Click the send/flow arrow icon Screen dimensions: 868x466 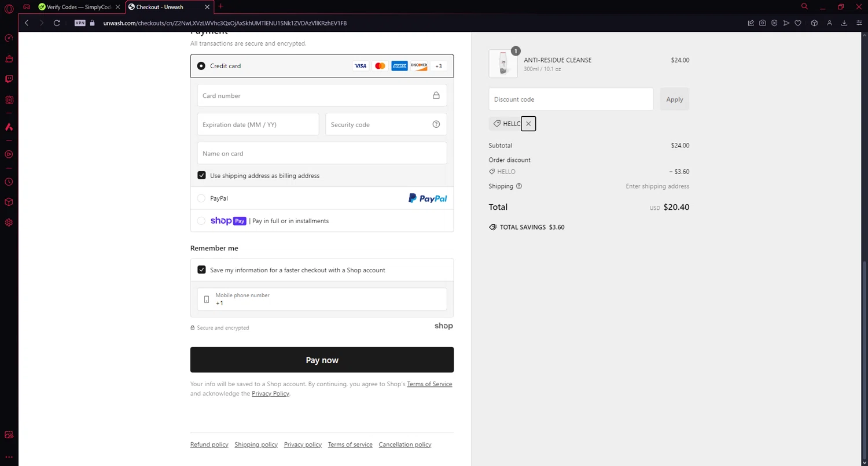click(786, 23)
